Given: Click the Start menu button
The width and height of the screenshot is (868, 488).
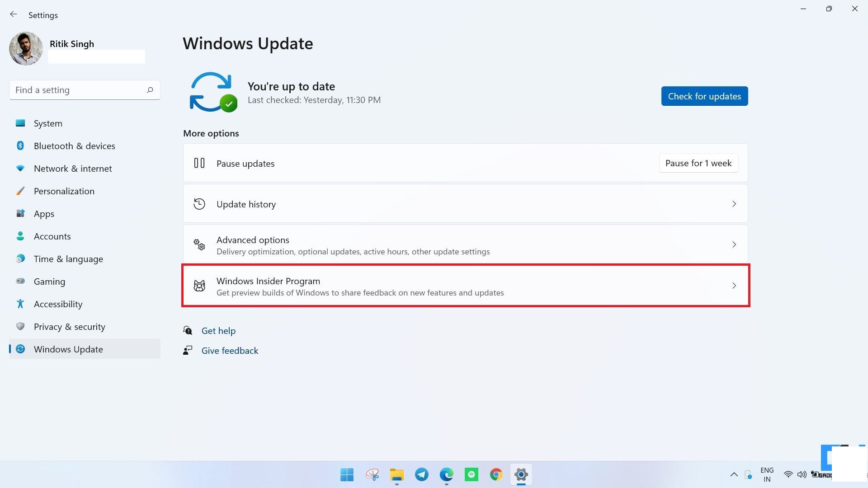Looking at the screenshot, I should click(347, 474).
